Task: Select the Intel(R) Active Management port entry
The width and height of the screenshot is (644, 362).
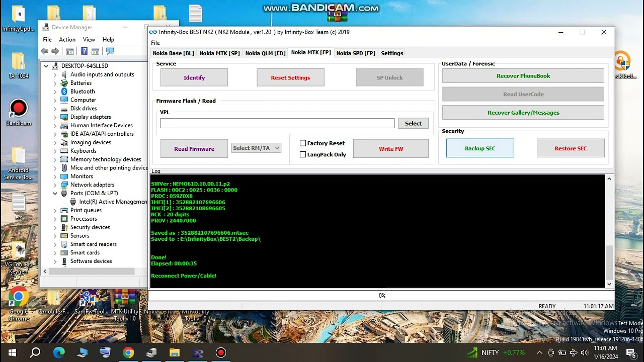Action: (x=110, y=202)
